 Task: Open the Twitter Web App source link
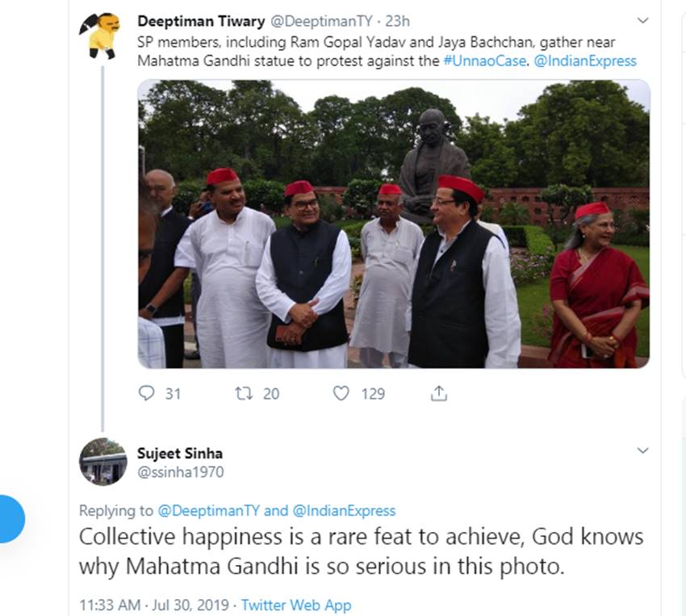[x=296, y=605]
